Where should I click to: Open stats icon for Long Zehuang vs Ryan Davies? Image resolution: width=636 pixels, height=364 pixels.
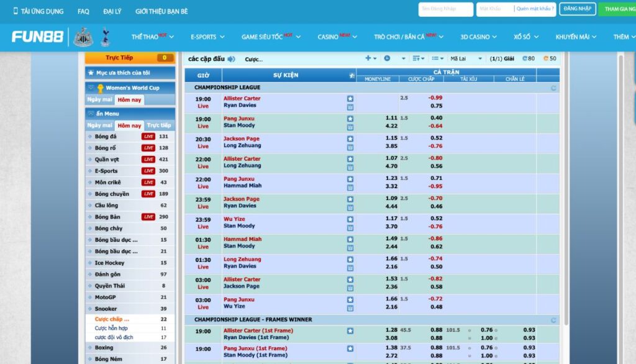[x=350, y=268]
